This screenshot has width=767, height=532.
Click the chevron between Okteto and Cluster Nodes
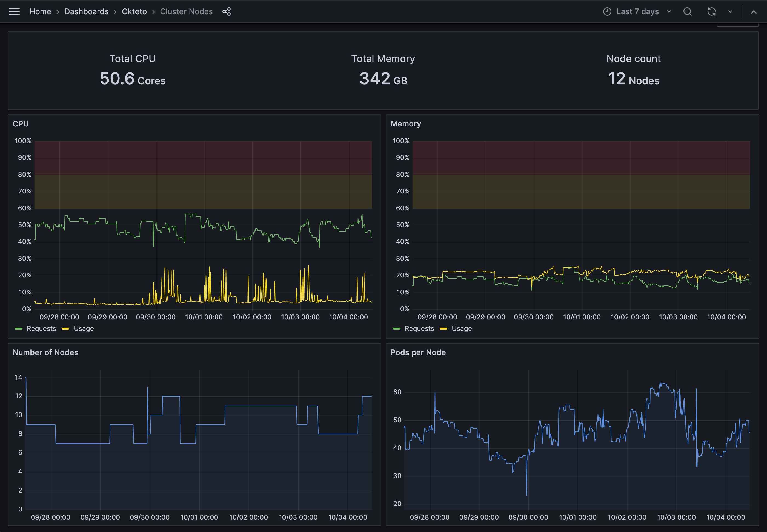[153, 11]
